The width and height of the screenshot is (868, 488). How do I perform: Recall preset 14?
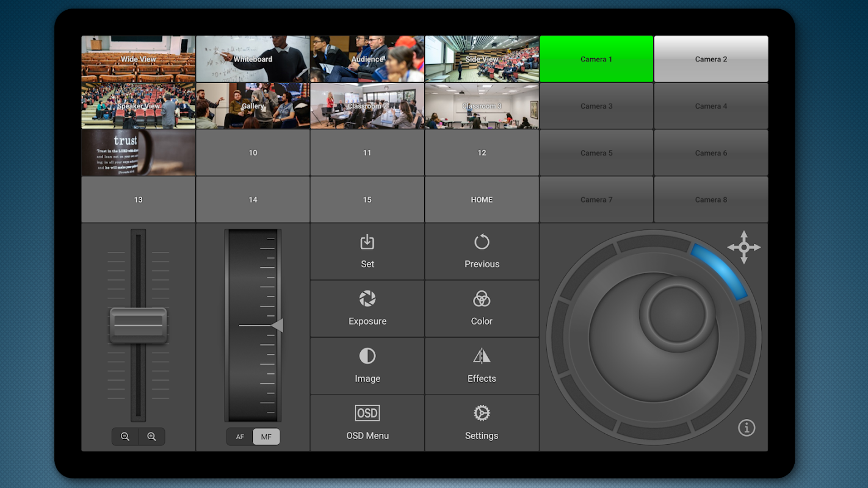(253, 199)
